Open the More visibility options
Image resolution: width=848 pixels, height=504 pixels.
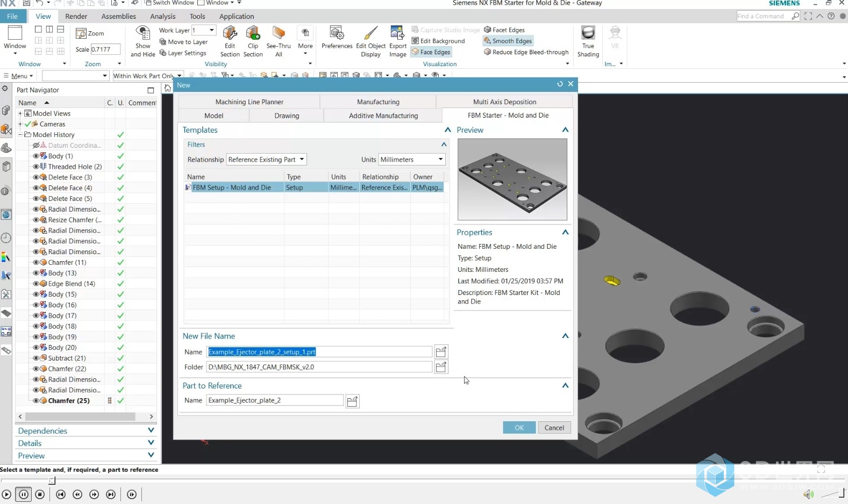point(305,41)
